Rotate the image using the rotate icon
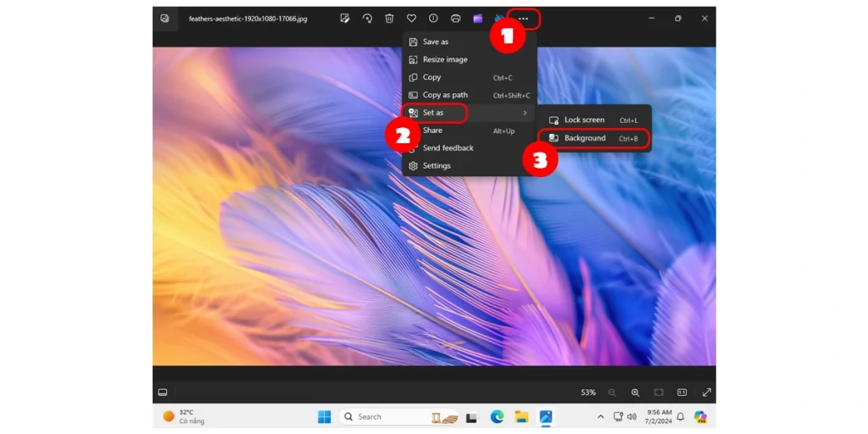The image size is (868, 434). (x=367, y=18)
